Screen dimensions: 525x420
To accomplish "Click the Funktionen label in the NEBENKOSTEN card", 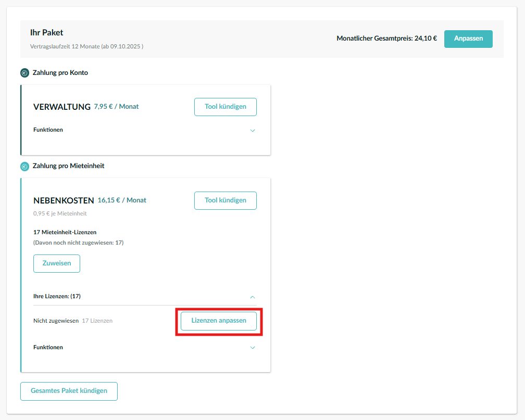I will (48, 347).
